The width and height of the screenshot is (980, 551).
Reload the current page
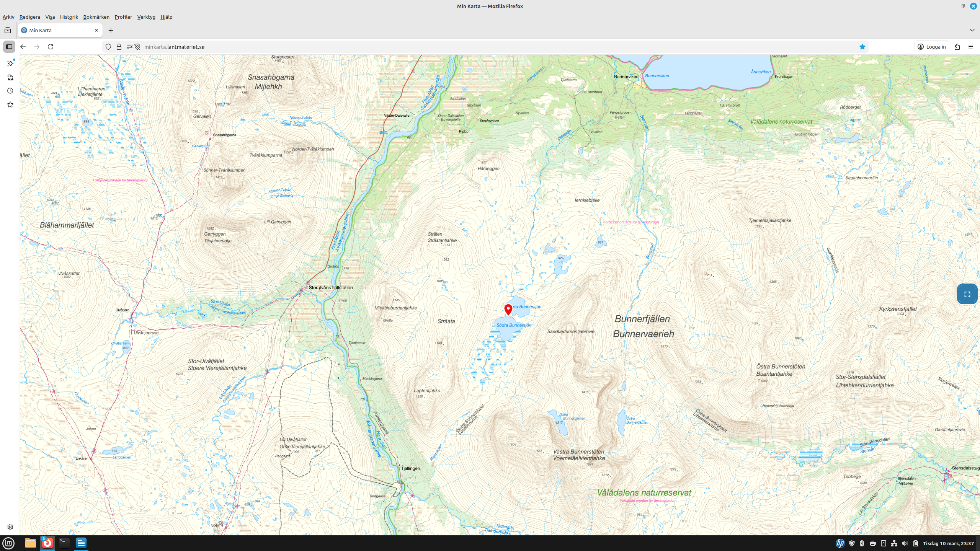51,47
